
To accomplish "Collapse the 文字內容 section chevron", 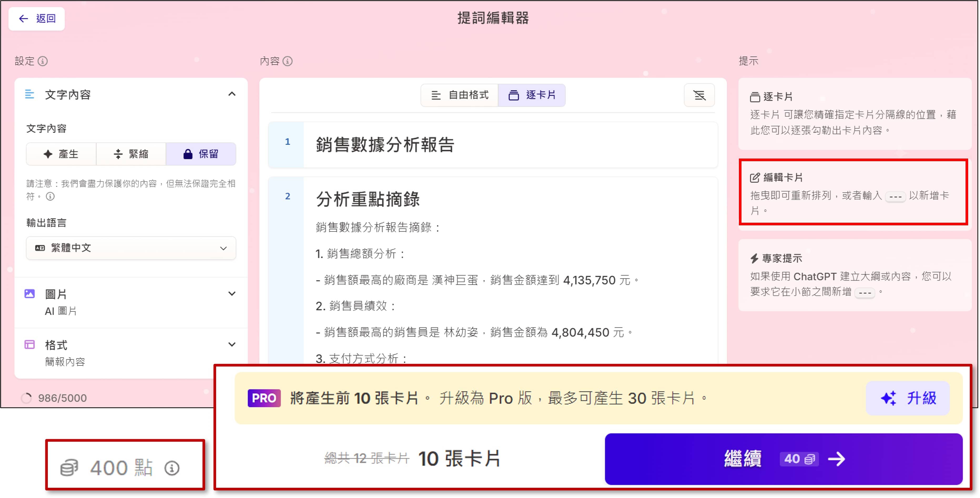I will [x=232, y=94].
